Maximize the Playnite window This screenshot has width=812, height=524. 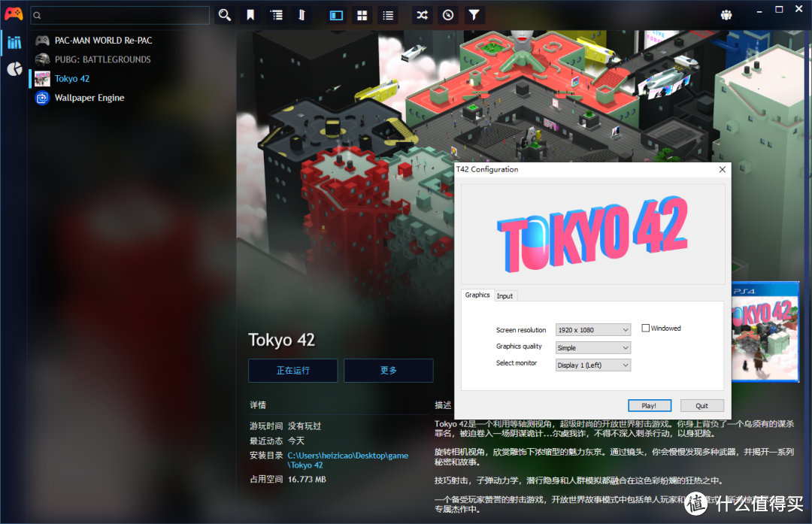click(779, 10)
